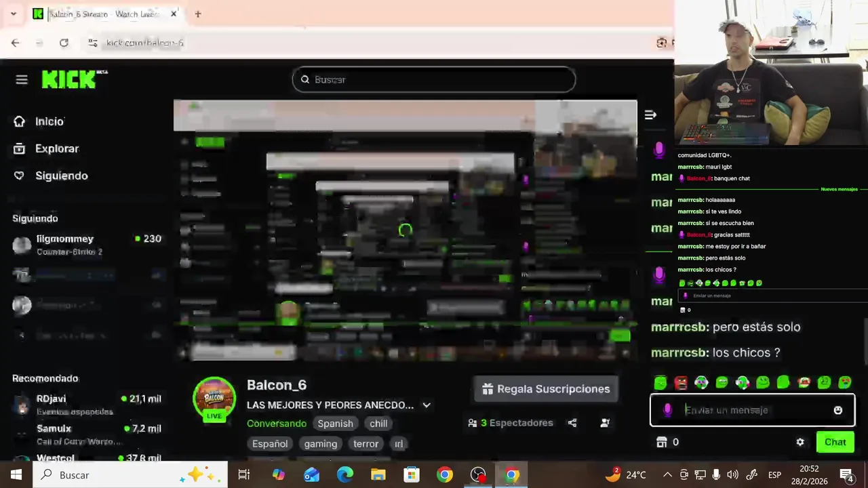Open the Windows notification center
The width and height of the screenshot is (868, 488).
[847, 475]
